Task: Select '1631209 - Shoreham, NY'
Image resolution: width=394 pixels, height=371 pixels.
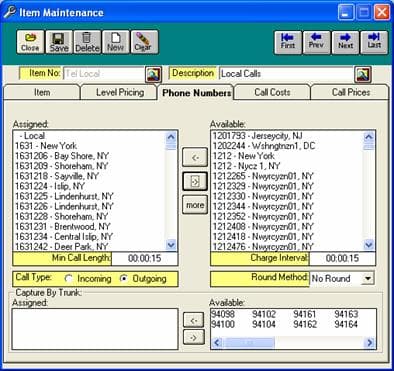Action: point(89,166)
